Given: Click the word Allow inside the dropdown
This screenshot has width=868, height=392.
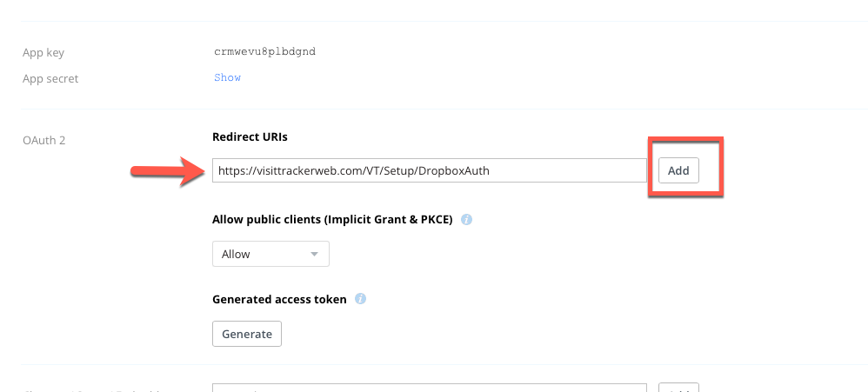Looking at the screenshot, I should pyautogui.click(x=236, y=255).
